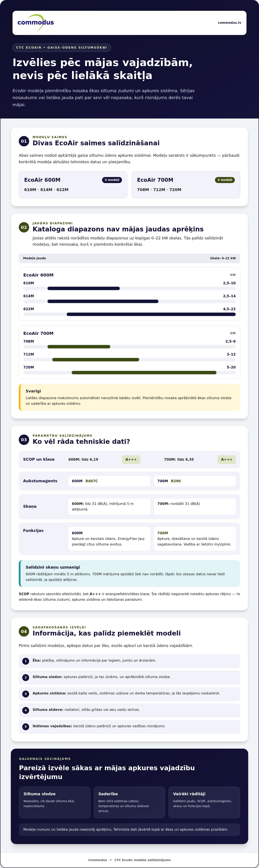Open the EcoAir 600M family card
Viewport: 259px width, 868px height.
click(73, 185)
